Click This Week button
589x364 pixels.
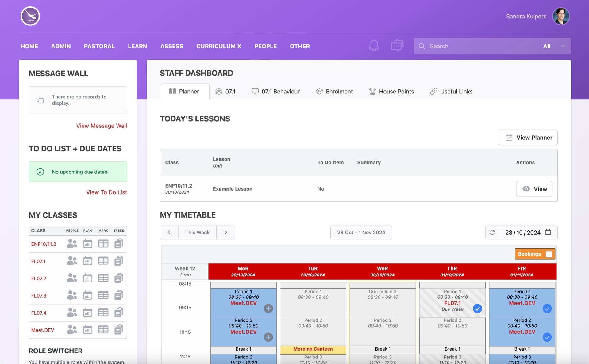(x=197, y=232)
